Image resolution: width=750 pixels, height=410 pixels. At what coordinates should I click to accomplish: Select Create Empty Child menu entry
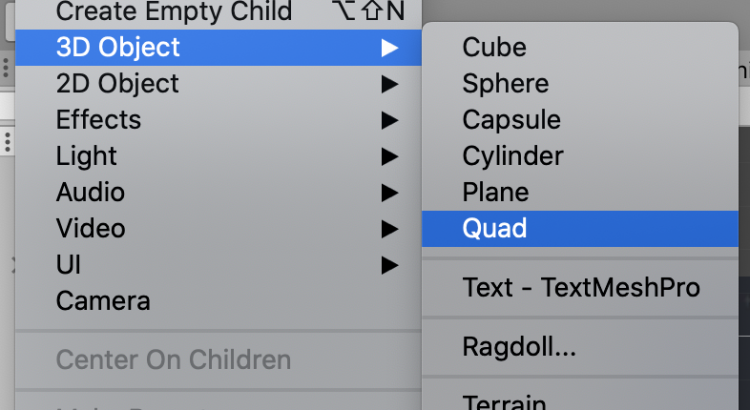click(174, 12)
